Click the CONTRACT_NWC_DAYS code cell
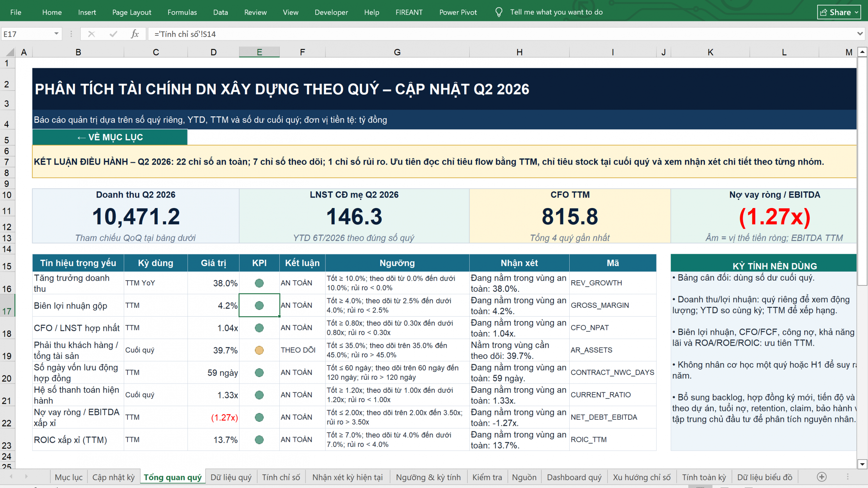The height and width of the screenshot is (488, 868). (612, 373)
